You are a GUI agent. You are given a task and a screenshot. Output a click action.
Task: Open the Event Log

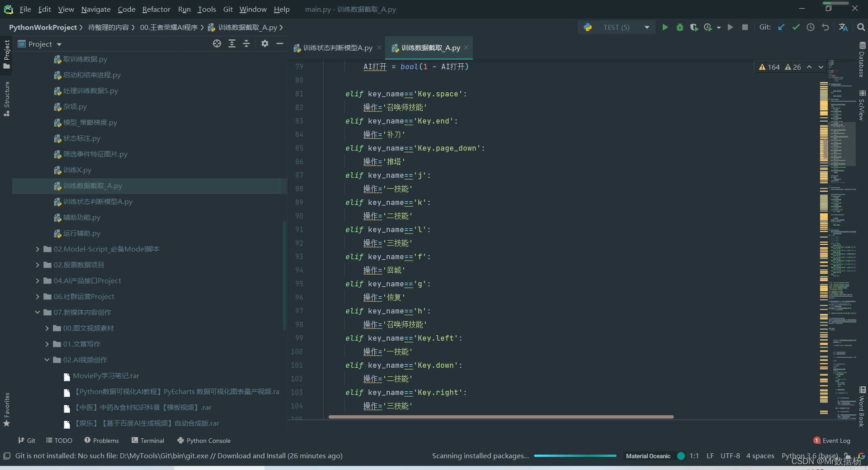pyautogui.click(x=832, y=440)
